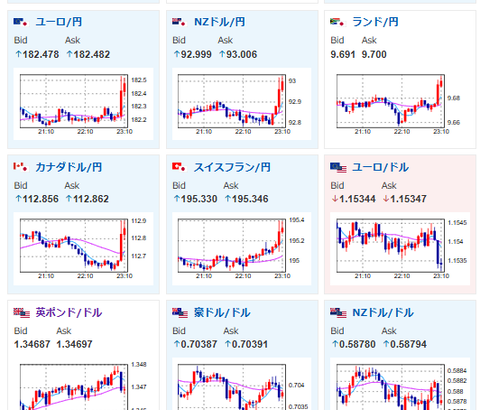The width and height of the screenshot is (480, 410).
Task: Click the ランド/円 Ask price 9.700
Action: pos(374,54)
